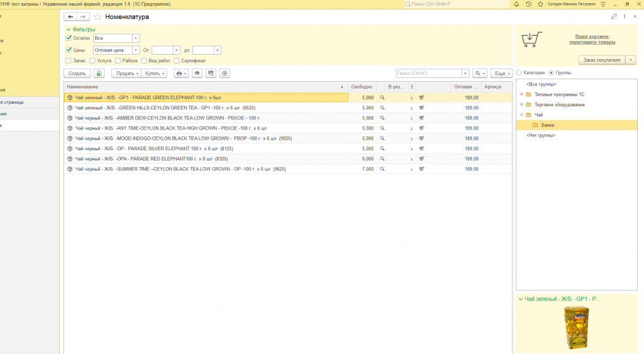Collapse the Чай group node
This screenshot has width=644, height=354.
521,115
